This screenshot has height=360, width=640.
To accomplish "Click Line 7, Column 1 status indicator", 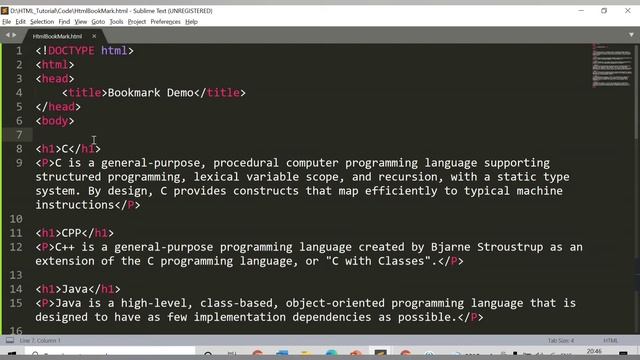I will pos(40,340).
